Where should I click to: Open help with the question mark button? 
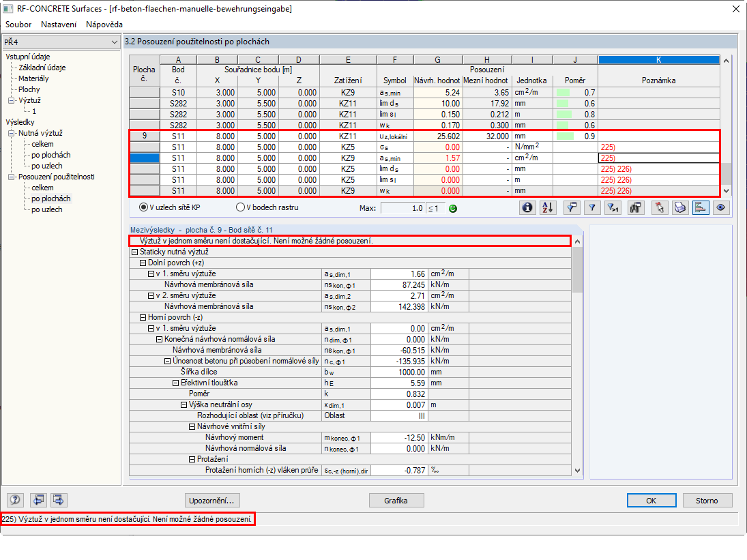pos(16,500)
